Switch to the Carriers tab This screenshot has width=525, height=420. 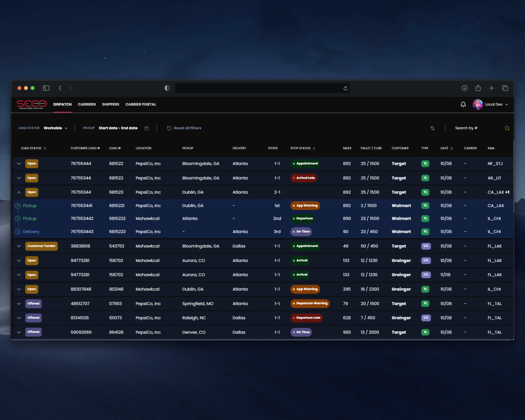(87, 104)
